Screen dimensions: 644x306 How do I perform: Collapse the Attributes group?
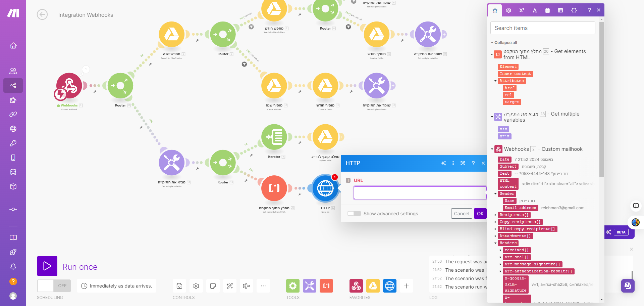click(495, 81)
